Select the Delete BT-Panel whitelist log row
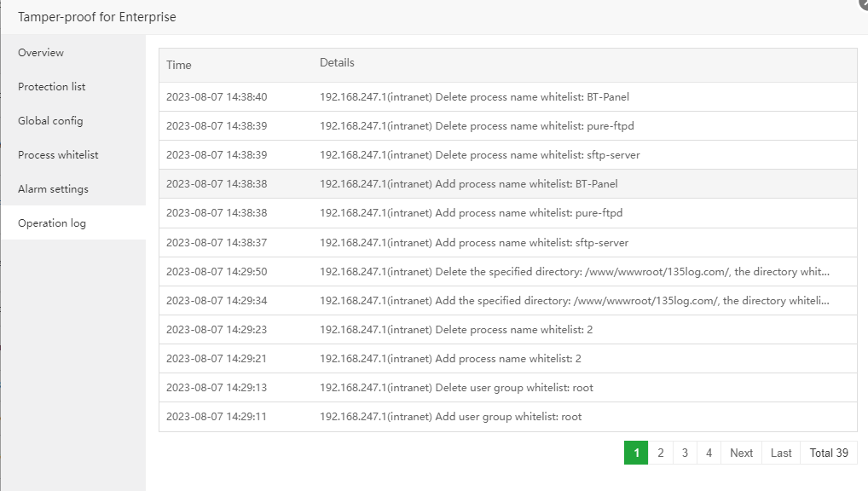Image resolution: width=868 pixels, height=491 pixels. point(474,97)
